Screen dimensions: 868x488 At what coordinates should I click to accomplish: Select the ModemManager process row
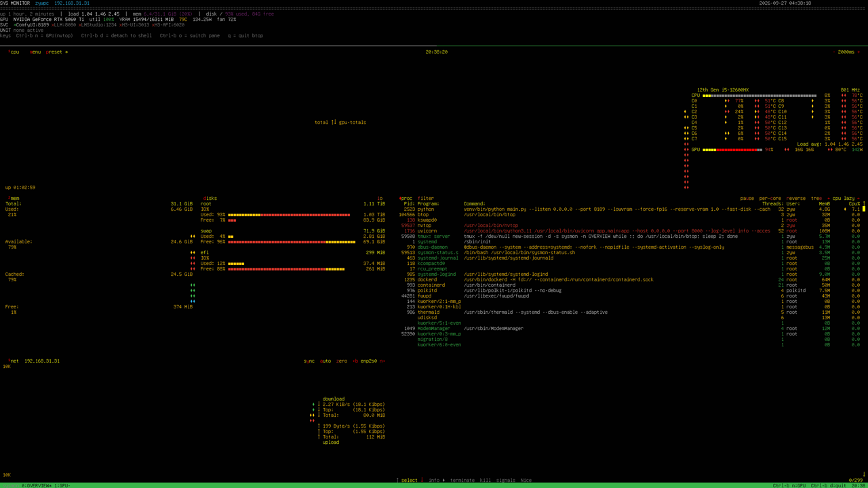pos(630,329)
